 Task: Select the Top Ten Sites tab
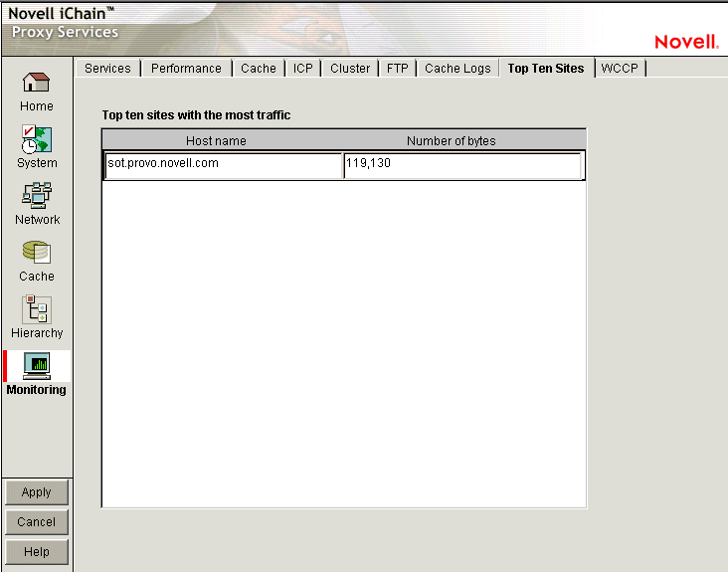pyautogui.click(x=546, y=69)
